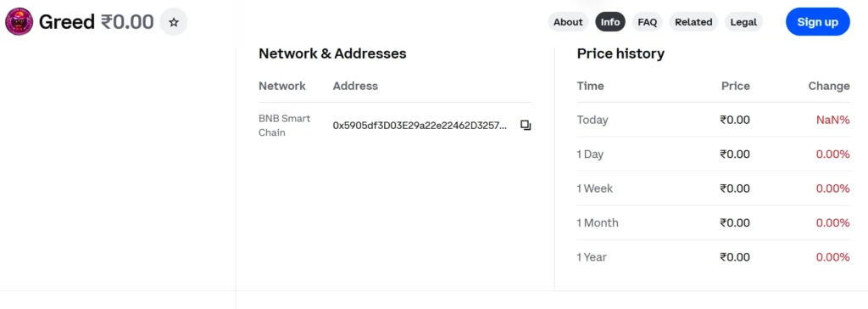The width and height of the screenshot is (868, 309).
Task: Click the Greed coin logo icon
Action: 19,22
